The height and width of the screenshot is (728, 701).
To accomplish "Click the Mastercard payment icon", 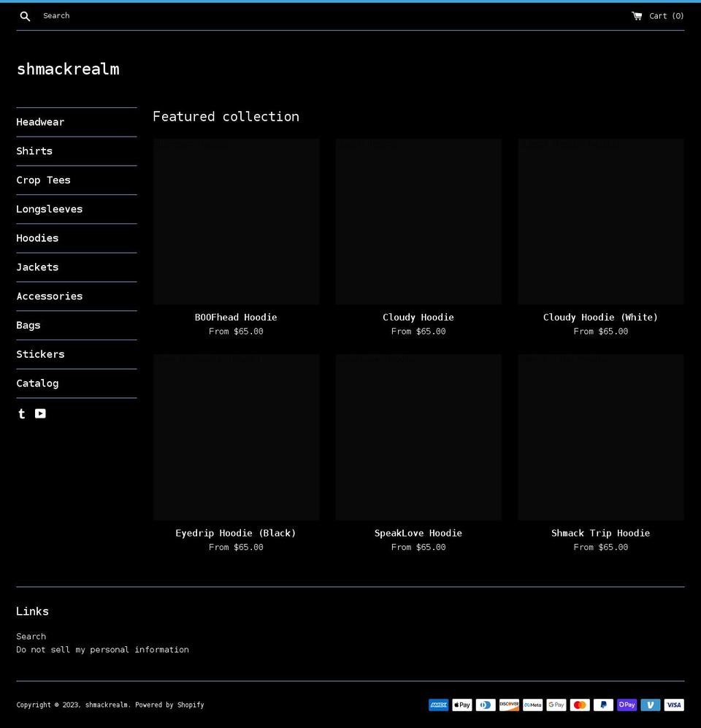I will tap(579, 705).
